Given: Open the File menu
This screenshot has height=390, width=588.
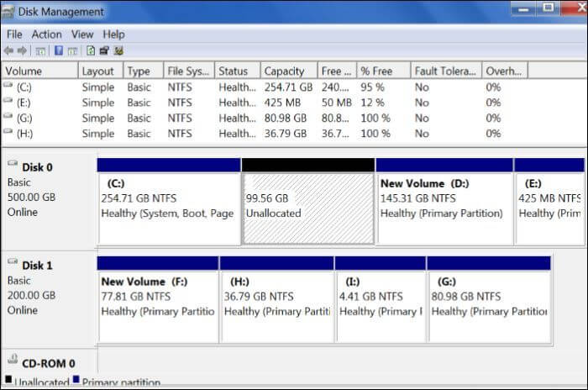Looking at the screenshot, I should coord(14,34).
